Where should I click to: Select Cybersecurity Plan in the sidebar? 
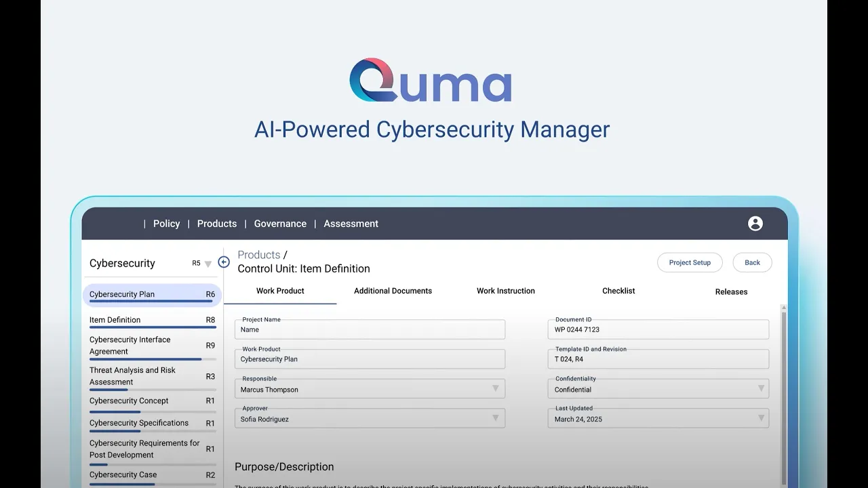153,295
